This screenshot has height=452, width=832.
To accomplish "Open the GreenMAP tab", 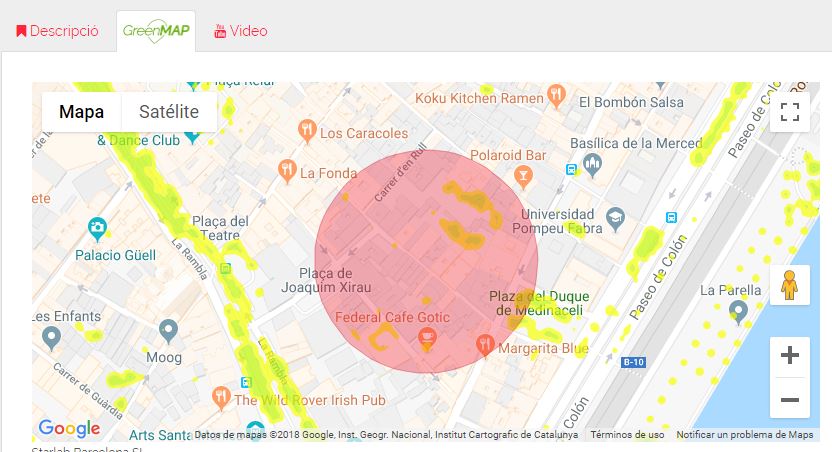I will pyautogui.click(x=156, y=31).
